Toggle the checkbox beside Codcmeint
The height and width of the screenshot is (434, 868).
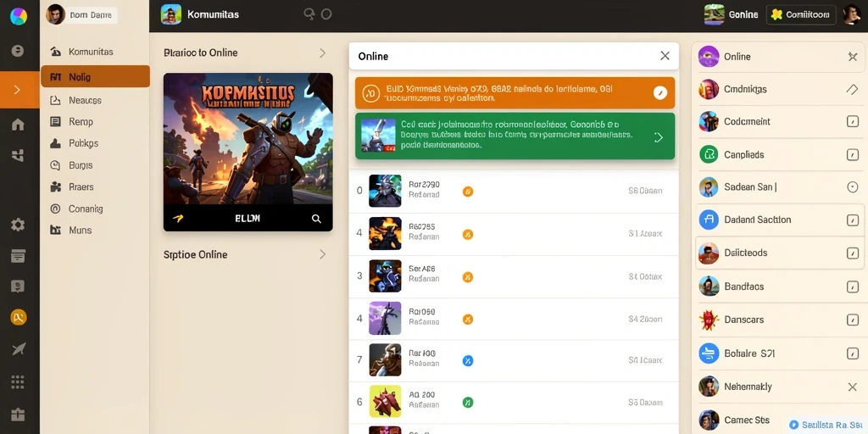coord(853,121)
